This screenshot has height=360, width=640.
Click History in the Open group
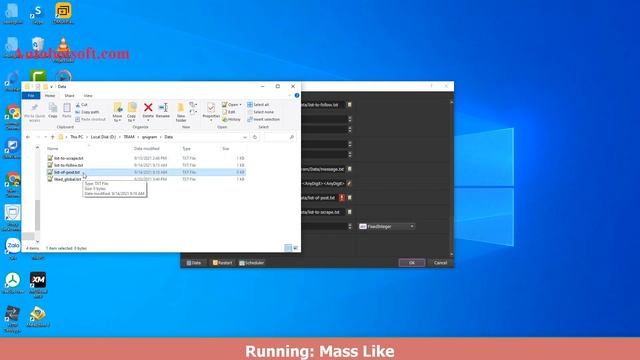[x=231, y=119]
